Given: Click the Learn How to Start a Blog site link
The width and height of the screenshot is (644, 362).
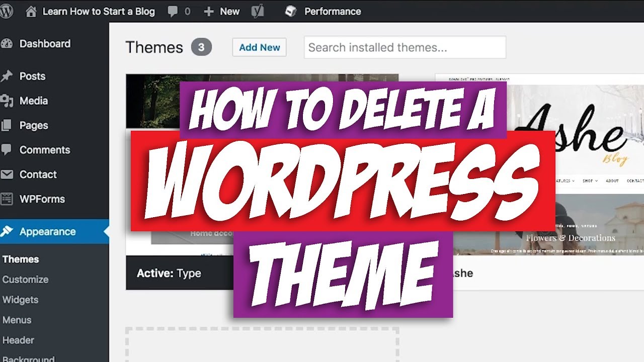Looking at the screenshot, I should coord(99,12).
